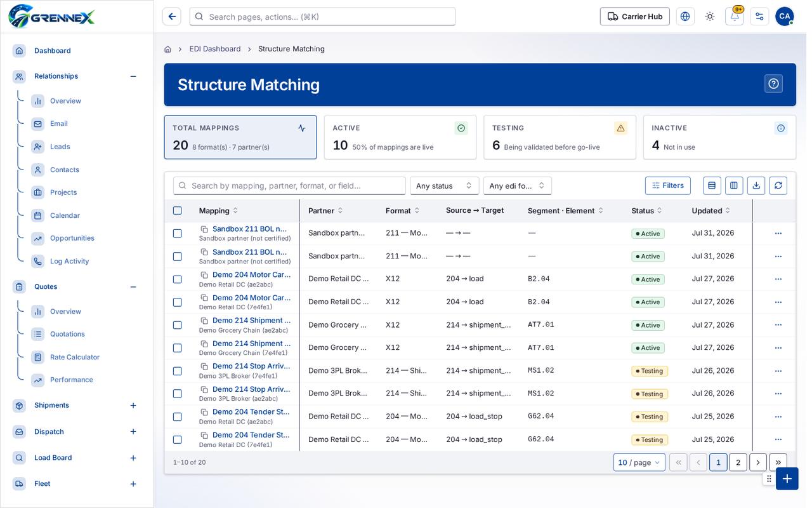The width and height of the screenshot is (812, 508).
Task: Check the first Sandbox 211 BOL row checkbox
Action: [178, 234]
